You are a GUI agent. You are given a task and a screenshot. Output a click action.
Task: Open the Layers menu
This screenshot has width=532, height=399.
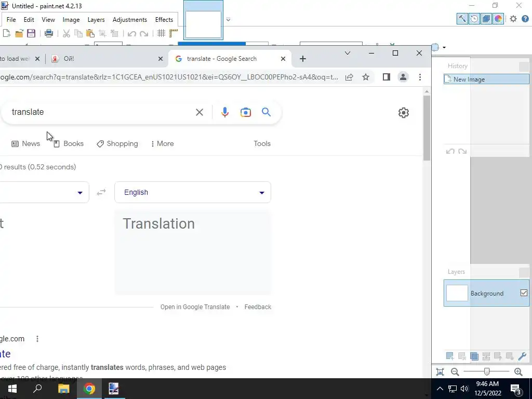click(x=96, y=20)
